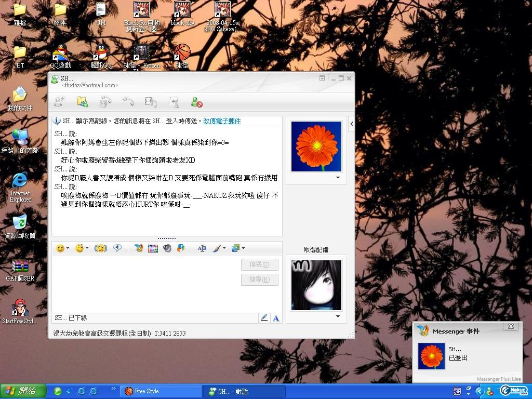
Task: Click the block contact icon
Action: click(197, 102)
